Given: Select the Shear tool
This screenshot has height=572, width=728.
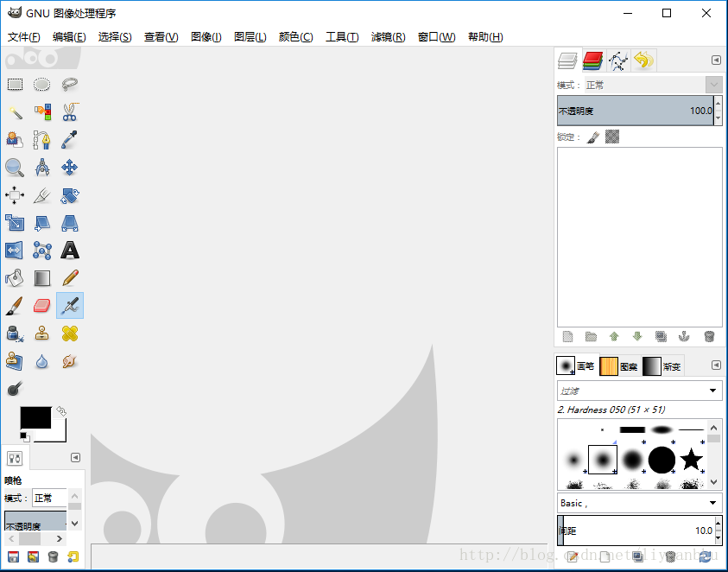Looking at the screenshot, I should 41,223.
